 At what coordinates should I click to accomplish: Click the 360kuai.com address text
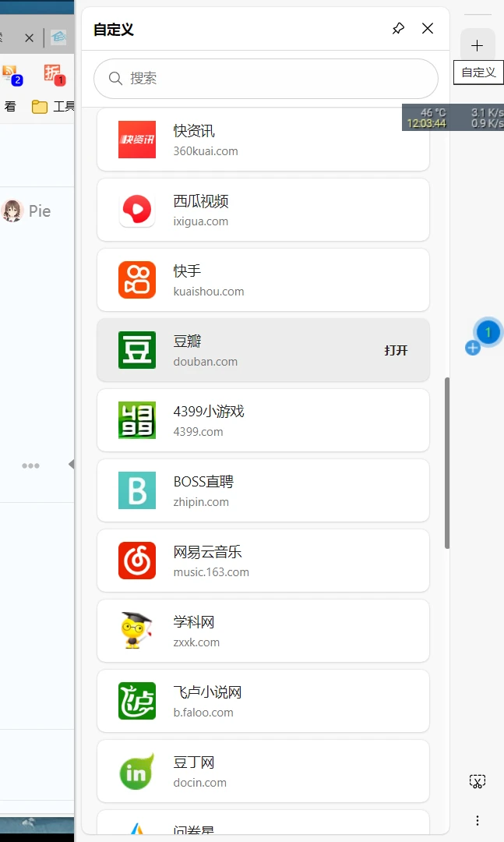pyautogui.click(x=206, y=151)
